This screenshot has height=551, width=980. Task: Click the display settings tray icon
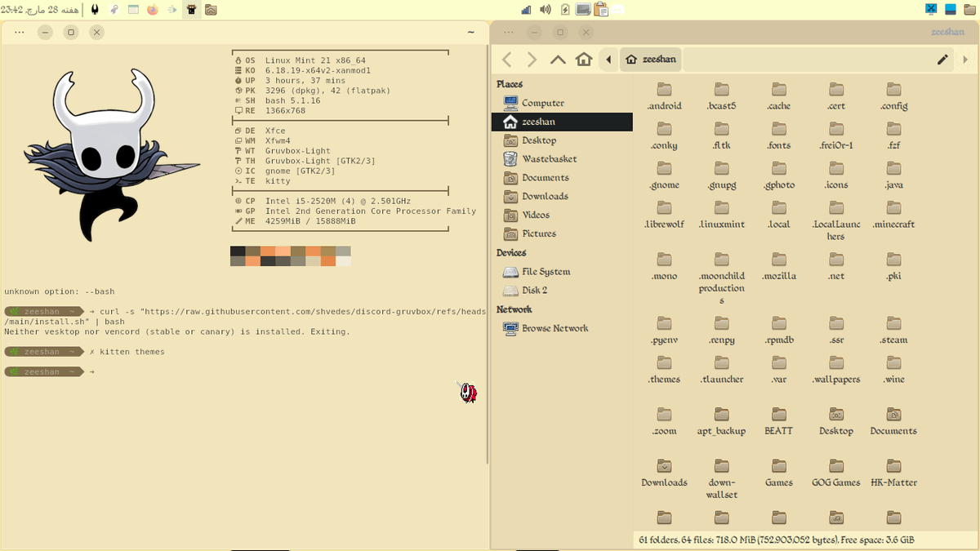click(x=583, y=10)
